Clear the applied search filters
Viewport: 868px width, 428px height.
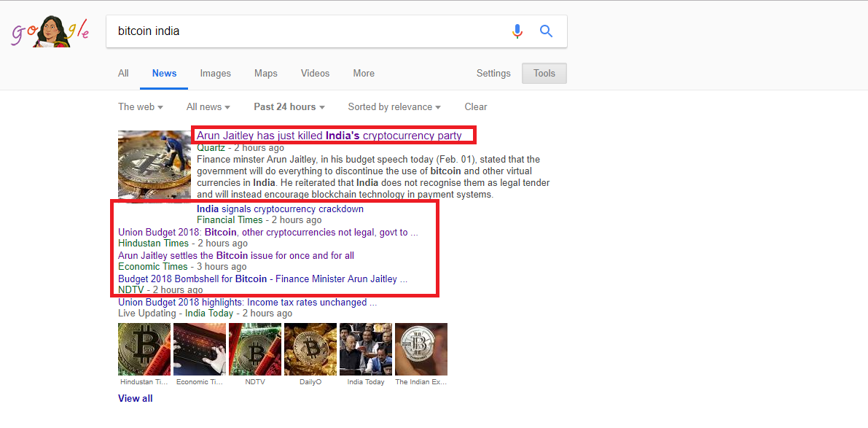[475, 107]
